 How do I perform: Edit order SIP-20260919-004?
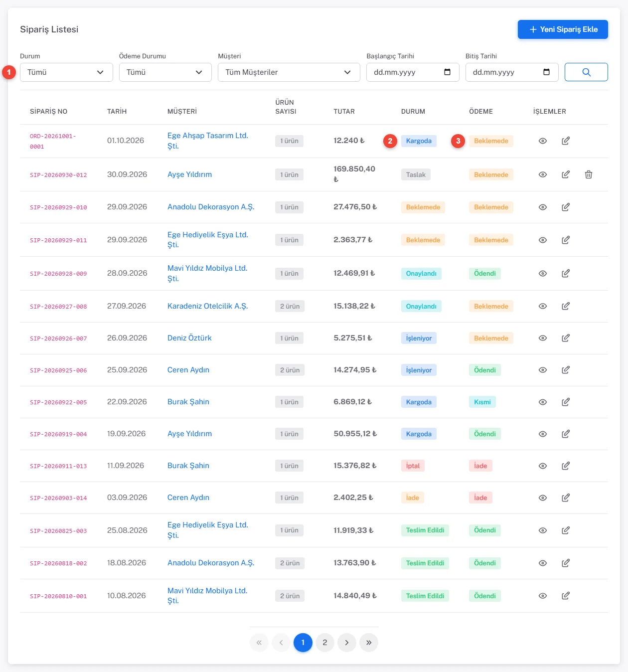(x=566, y=434)
